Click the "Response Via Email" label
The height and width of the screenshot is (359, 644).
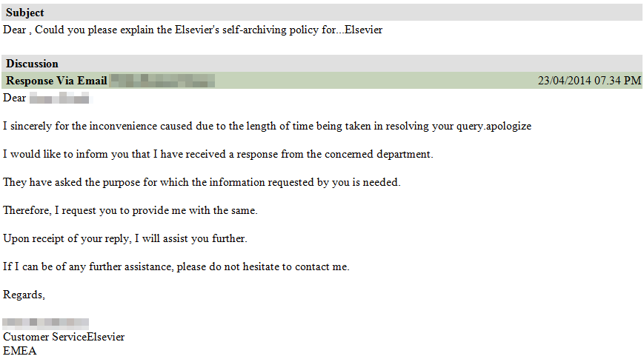coord(56,81)
